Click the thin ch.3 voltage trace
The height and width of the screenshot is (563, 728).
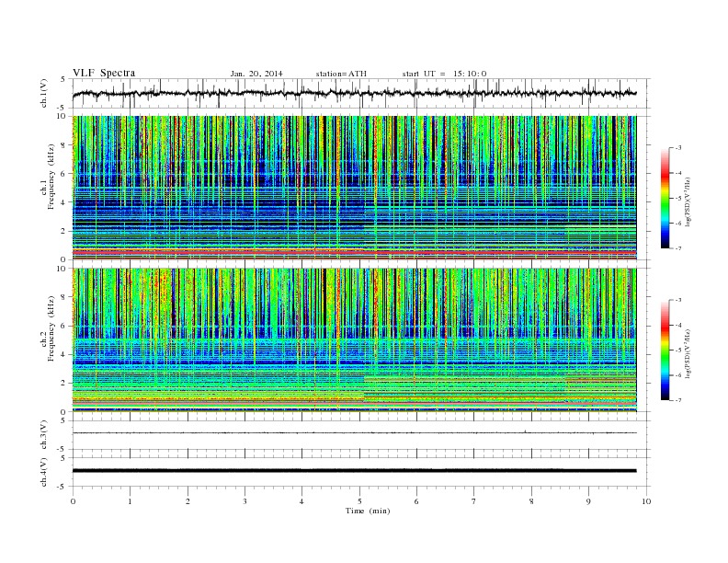point(354,433)
